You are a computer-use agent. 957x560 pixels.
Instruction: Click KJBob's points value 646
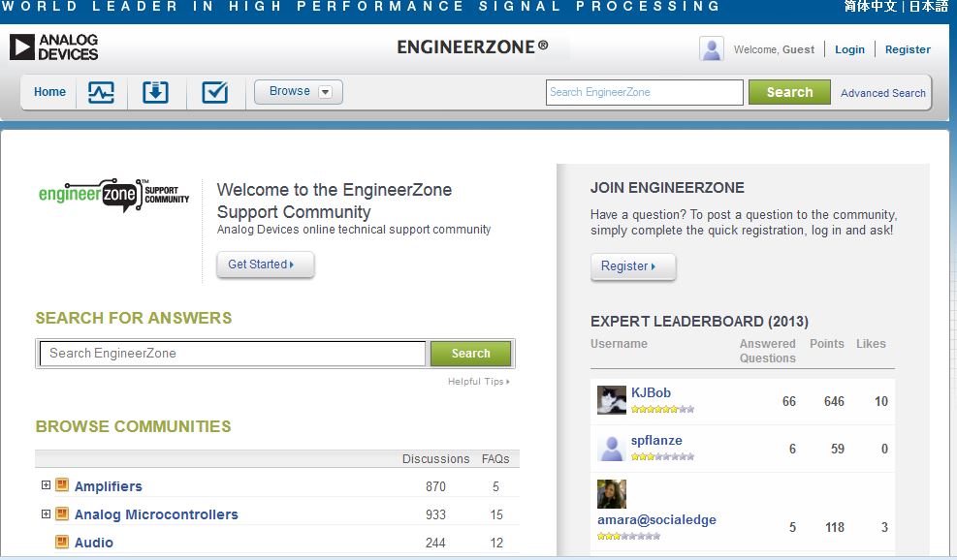[834, 401]
